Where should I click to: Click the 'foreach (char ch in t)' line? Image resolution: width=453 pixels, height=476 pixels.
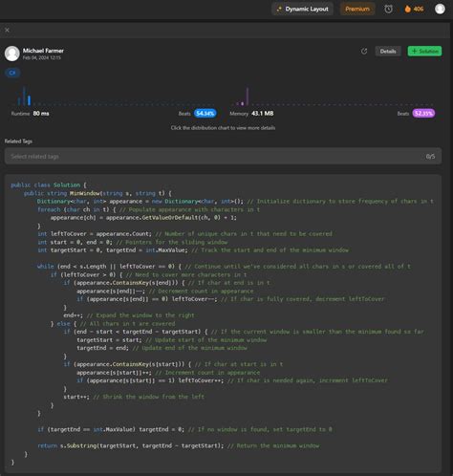(148, 209)
